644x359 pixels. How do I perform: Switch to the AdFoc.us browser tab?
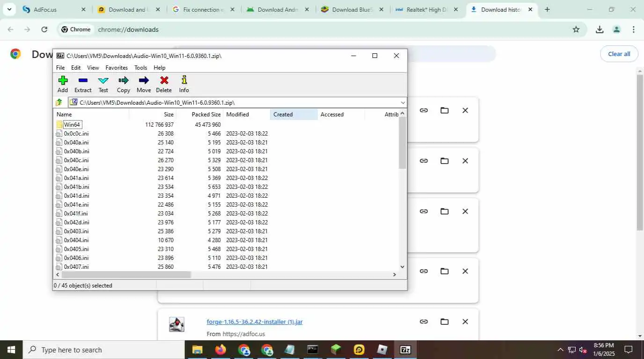pyautogui.click(x=54, y=9)
